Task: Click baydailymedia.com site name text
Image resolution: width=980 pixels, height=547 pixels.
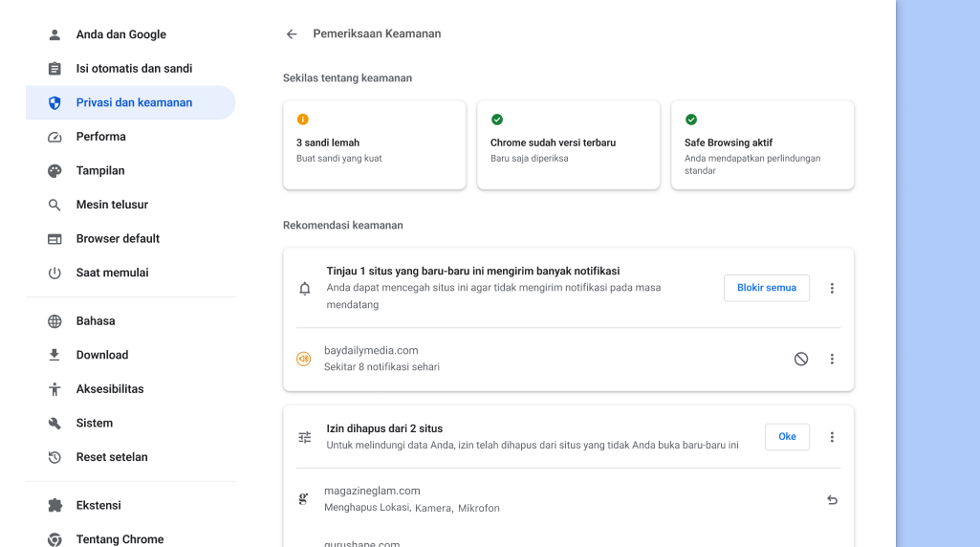Action: 371,351
